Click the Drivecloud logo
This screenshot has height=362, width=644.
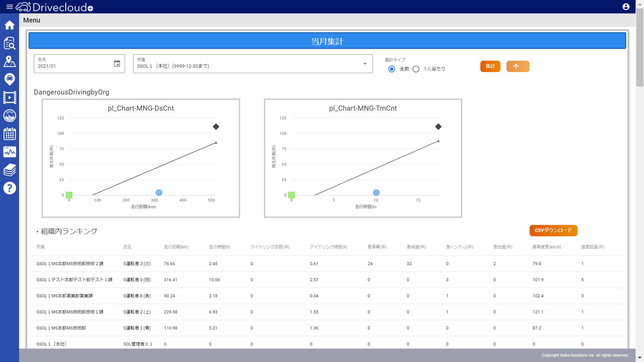tap(54, 7)
